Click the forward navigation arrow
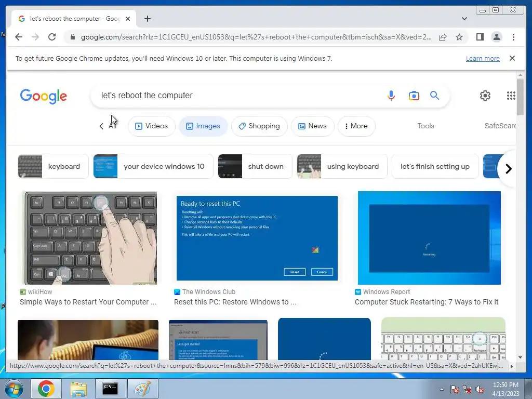Viewport: 532px width, 399px height. (x=35, y=37)
